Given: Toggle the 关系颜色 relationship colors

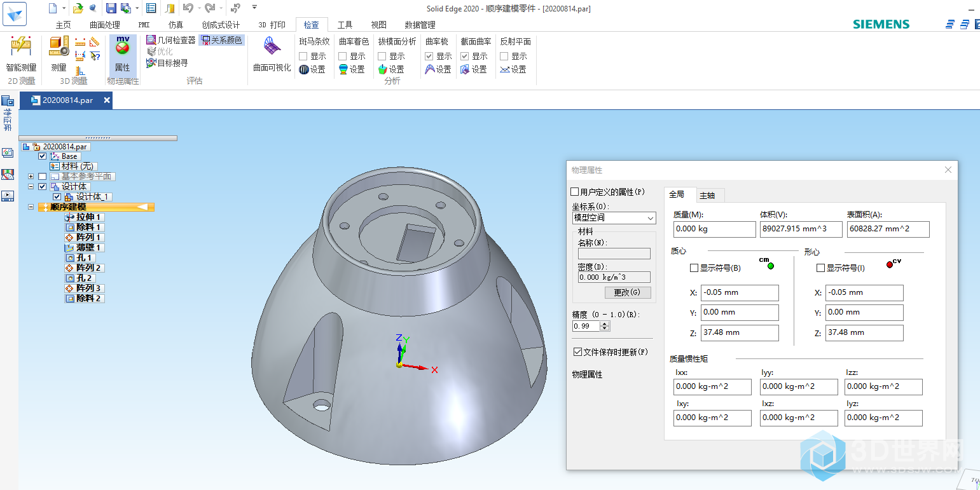Looking at the screenshot, I should pyautogui.click(x=221, y=40).
